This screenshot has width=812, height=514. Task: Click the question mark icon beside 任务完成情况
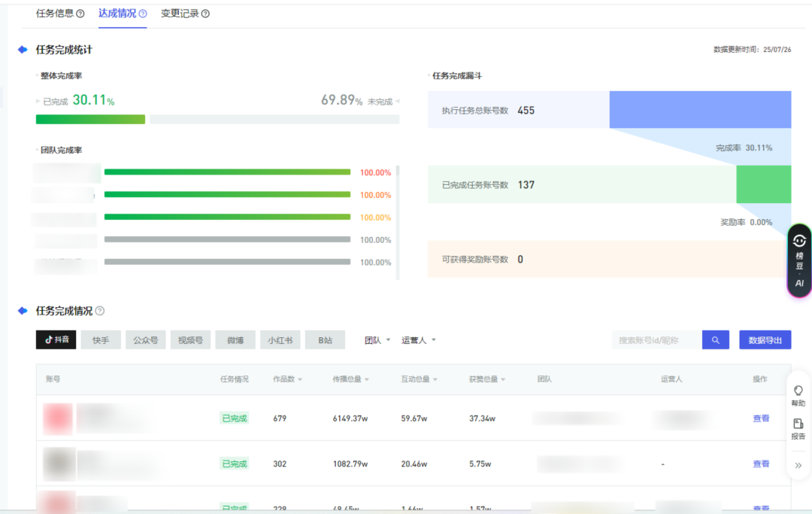[100, 311]
